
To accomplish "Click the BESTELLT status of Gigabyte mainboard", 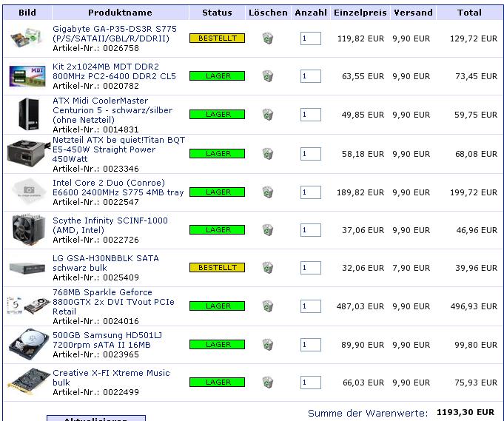I will coord(218,38).
